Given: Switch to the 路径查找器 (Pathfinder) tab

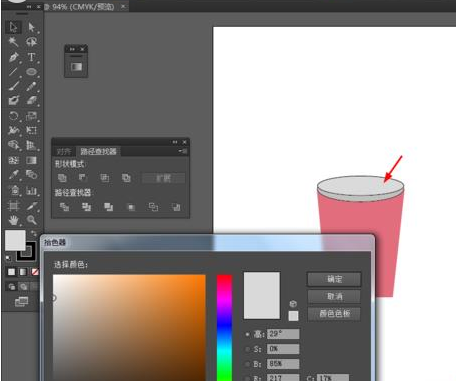Looking at the screenshot, I should click(x=98, y=152).
